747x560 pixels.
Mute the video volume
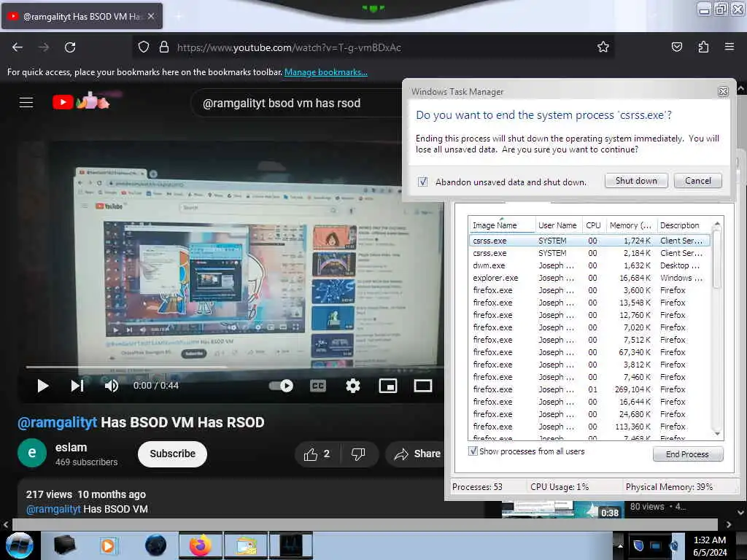point(112,386)
